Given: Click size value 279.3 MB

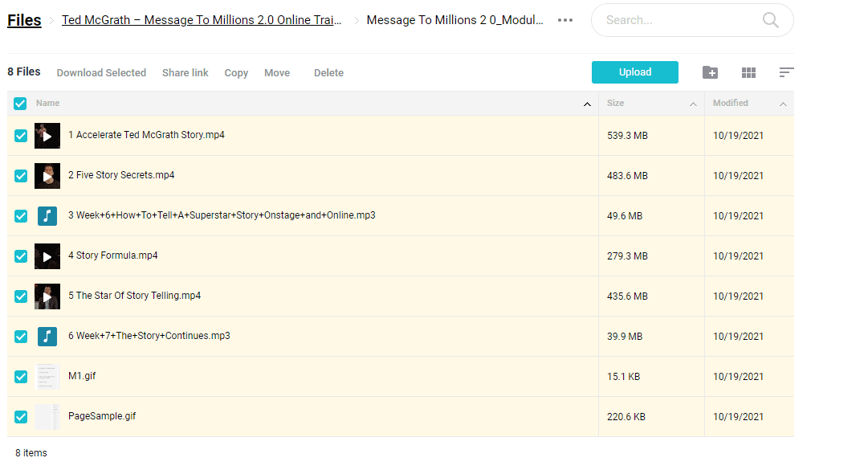Looking at the screenshot, I should tap(627, 256).
